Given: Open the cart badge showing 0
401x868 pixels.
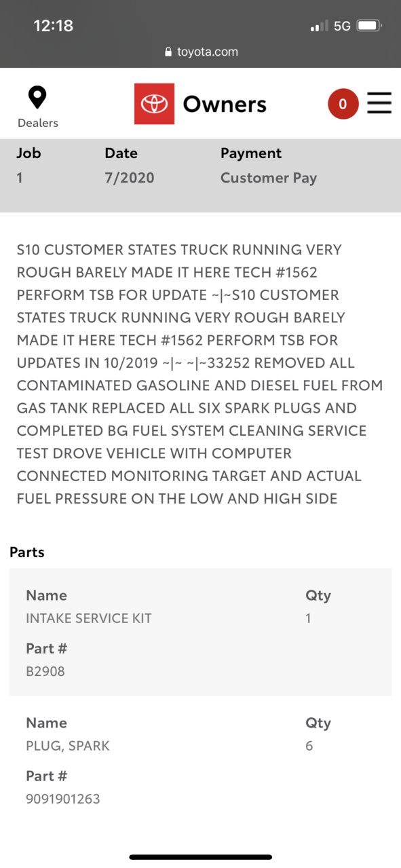Looking at the screenshot, I should coord(343,104).
